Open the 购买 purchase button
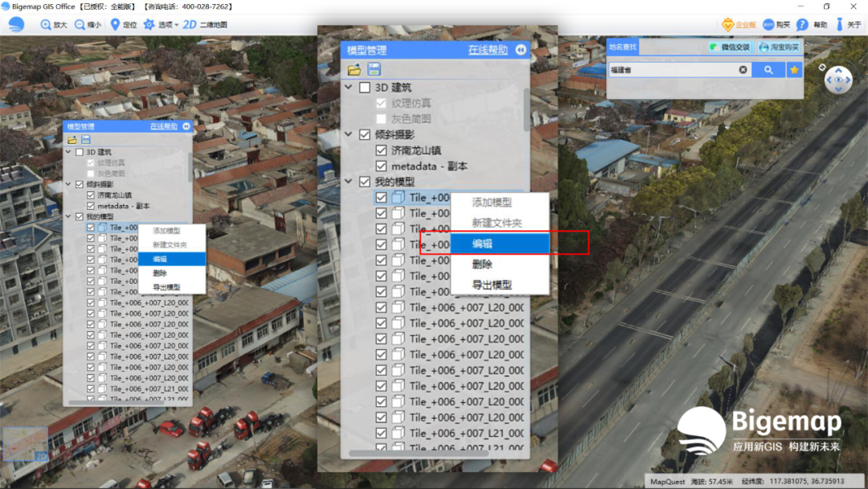 [776, 25]
